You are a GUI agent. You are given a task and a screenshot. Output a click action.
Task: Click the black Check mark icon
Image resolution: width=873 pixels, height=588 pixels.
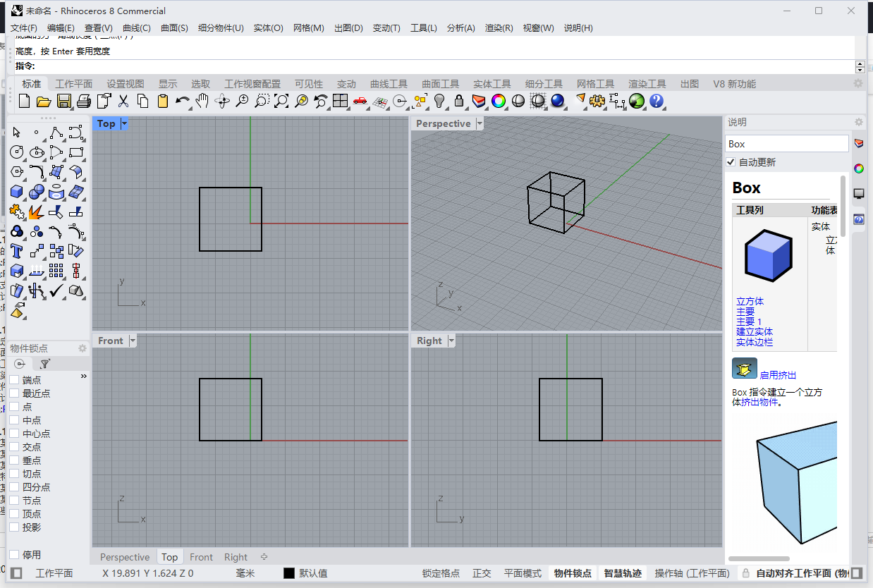[56, 290]
